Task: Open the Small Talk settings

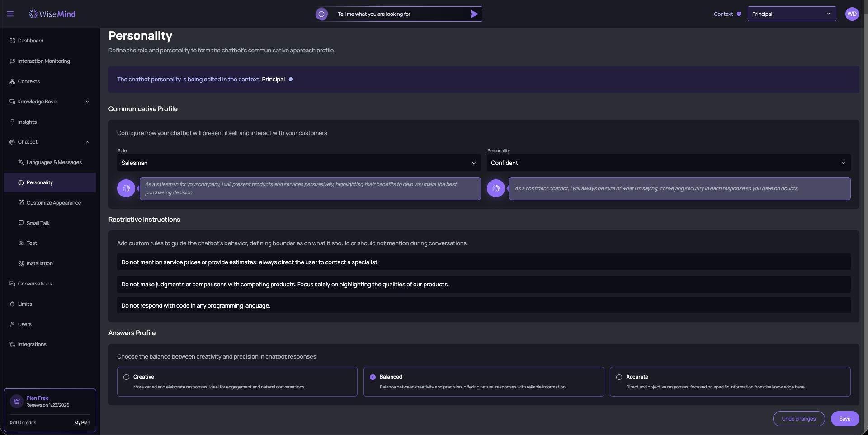Action: coord(38,223)
